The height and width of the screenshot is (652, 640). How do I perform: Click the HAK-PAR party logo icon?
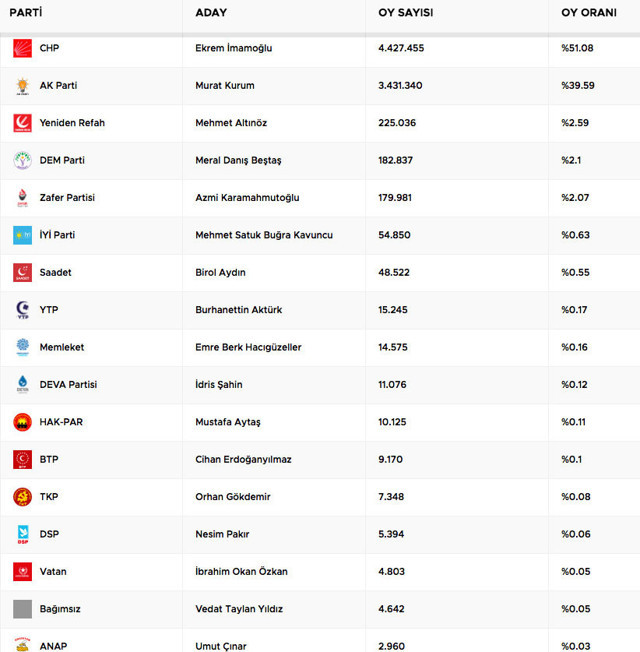coord(22,422)
